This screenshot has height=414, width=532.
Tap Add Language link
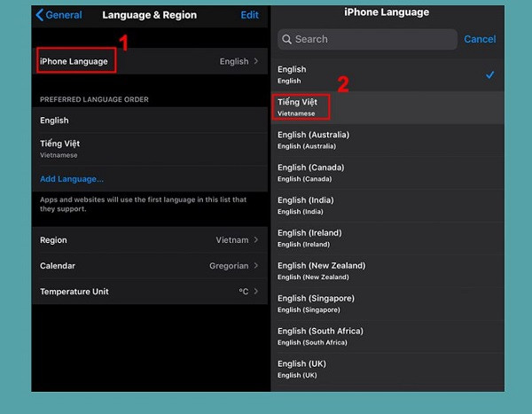pyautogui.click(x=72, y=179)
